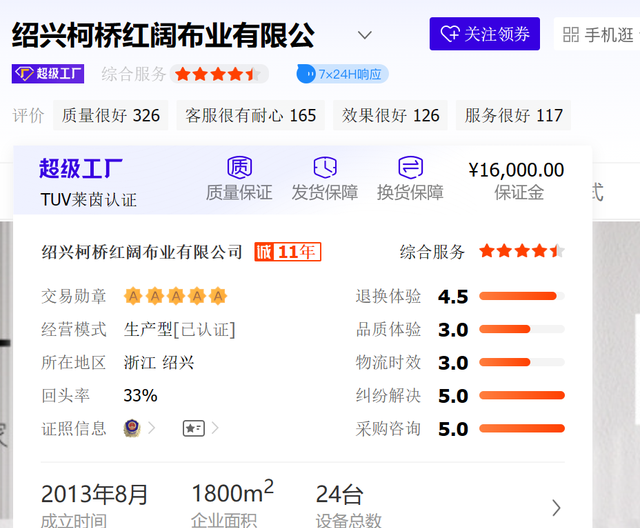This screenshot has width=640, height=528.
Task: Open the 手机逛 QR code option
Action: coord(598,34)
